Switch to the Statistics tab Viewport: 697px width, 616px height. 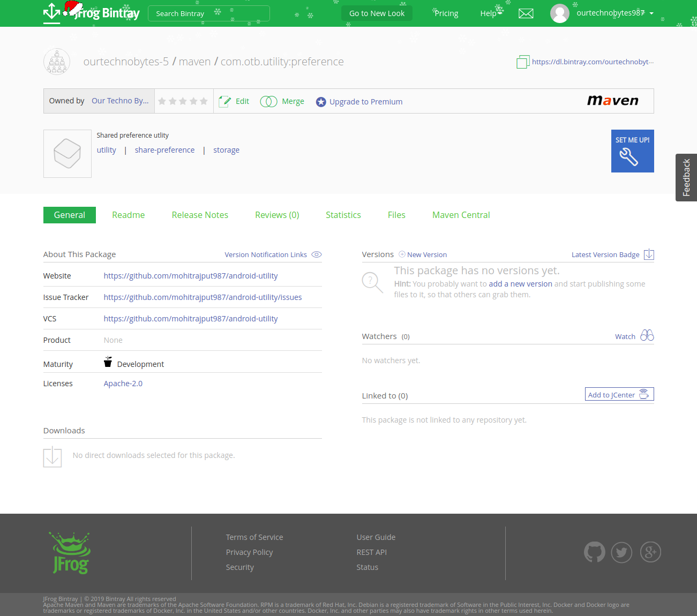(x=343, y=215)
